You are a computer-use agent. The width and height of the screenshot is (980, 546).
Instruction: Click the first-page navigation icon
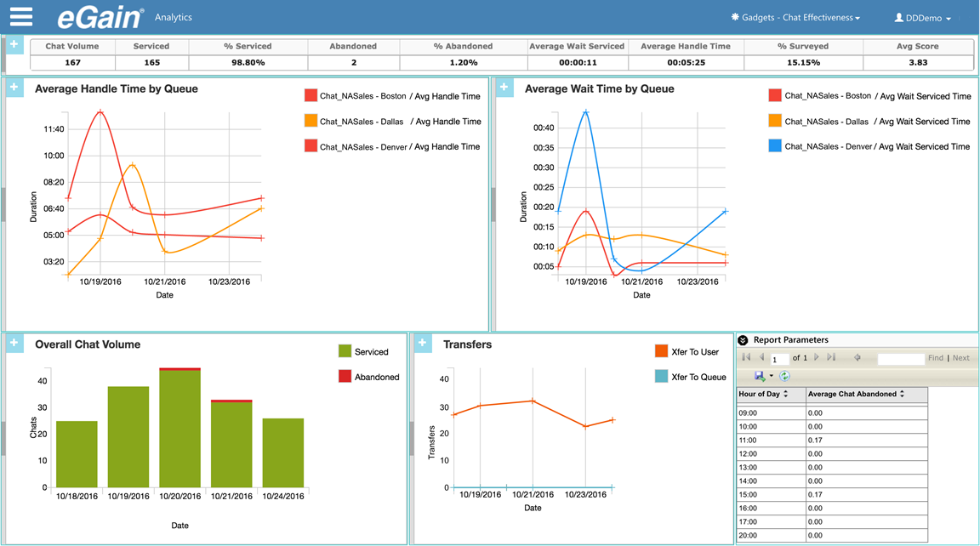[746, 358]
